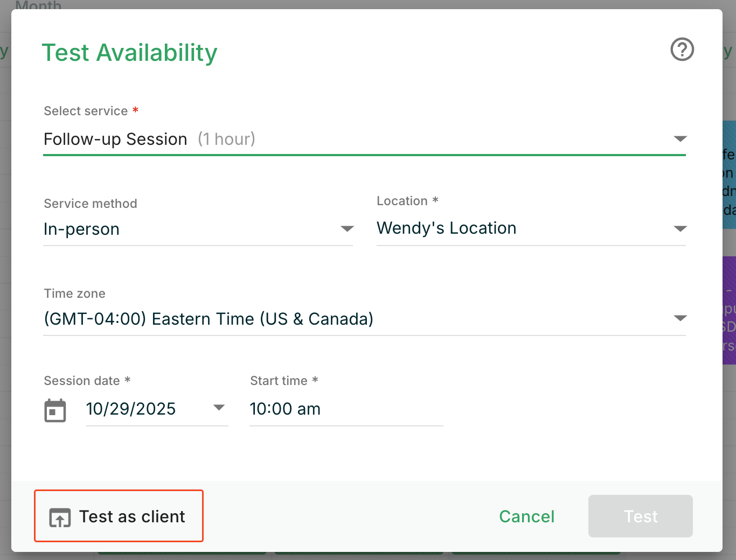Open the help question mark icon
The height and width of the screenshot is (560, 736).
[x=682, y=50]
